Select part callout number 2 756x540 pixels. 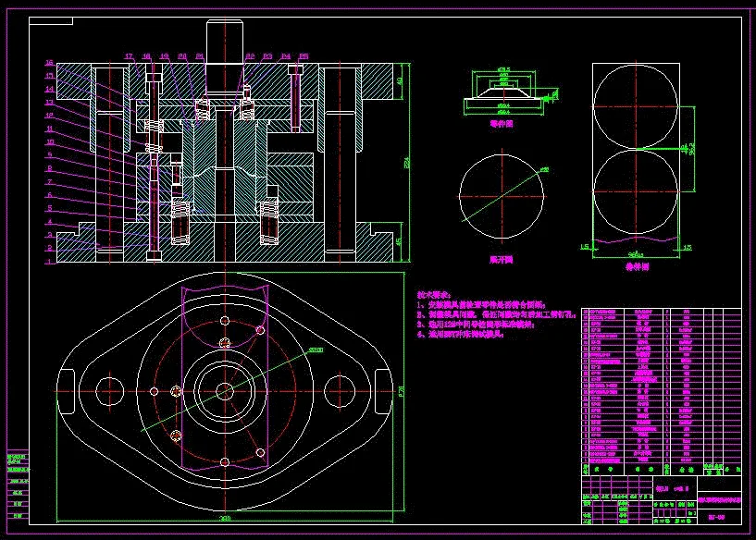[49, 248]
